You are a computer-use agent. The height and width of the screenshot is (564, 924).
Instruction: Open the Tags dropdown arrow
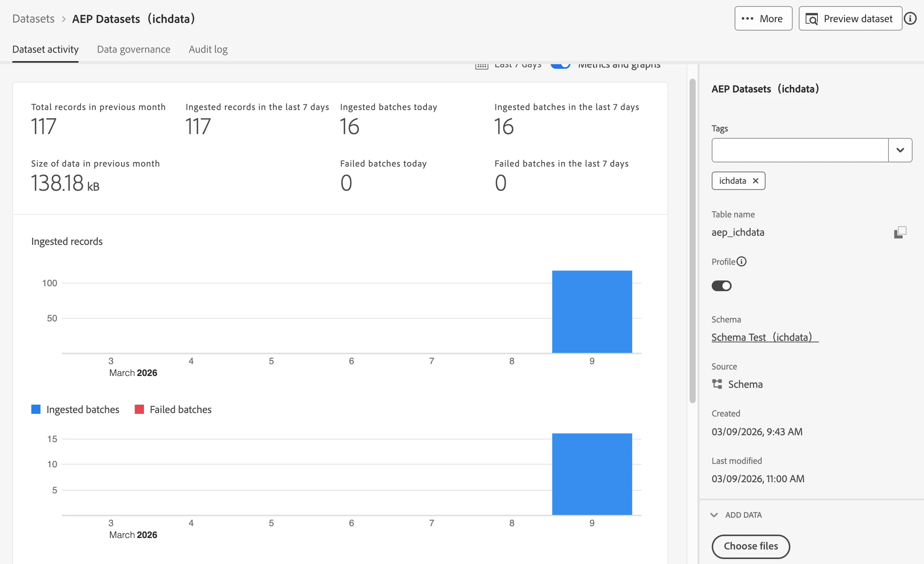point(900,150)
